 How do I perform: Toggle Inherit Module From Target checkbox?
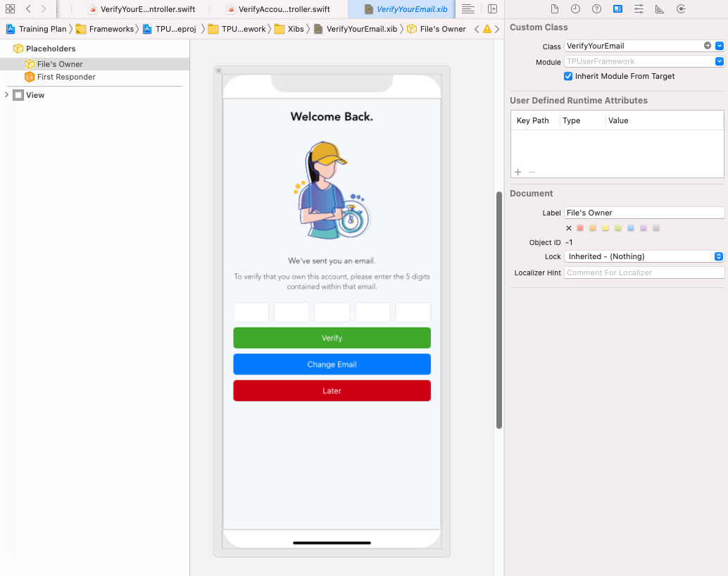point(567,76)
